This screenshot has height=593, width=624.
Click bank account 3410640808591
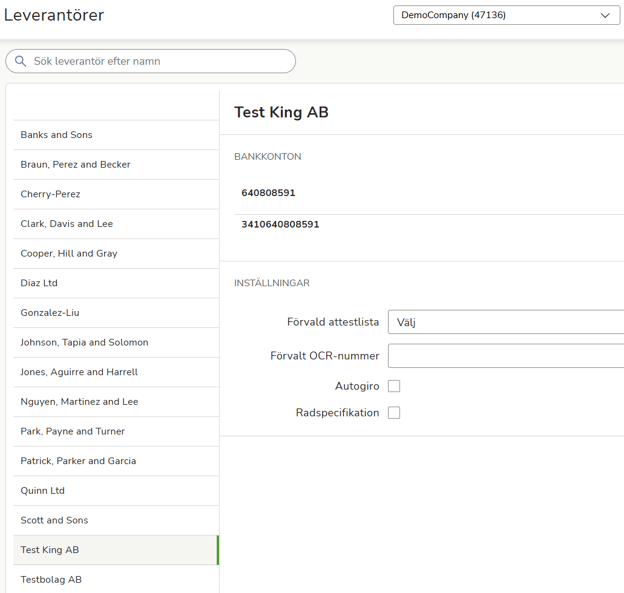click(280, 225)
